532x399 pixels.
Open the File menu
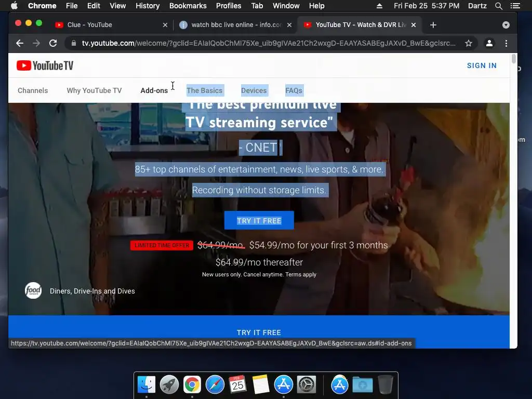[x=72, y=6]
